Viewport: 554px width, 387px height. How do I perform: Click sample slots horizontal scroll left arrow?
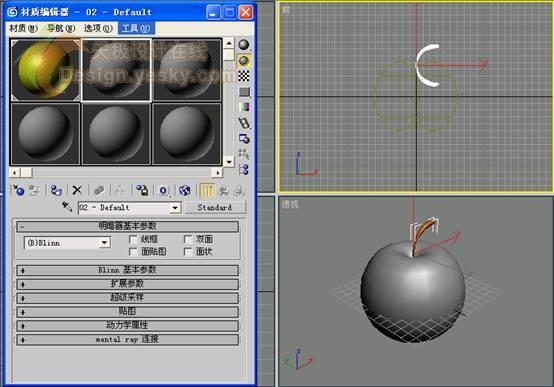(14, 172)
